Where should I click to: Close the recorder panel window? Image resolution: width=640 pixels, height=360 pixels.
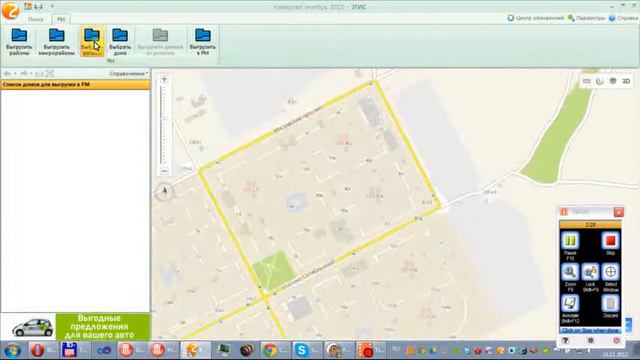pyautogui.click(x=618, y=212)
